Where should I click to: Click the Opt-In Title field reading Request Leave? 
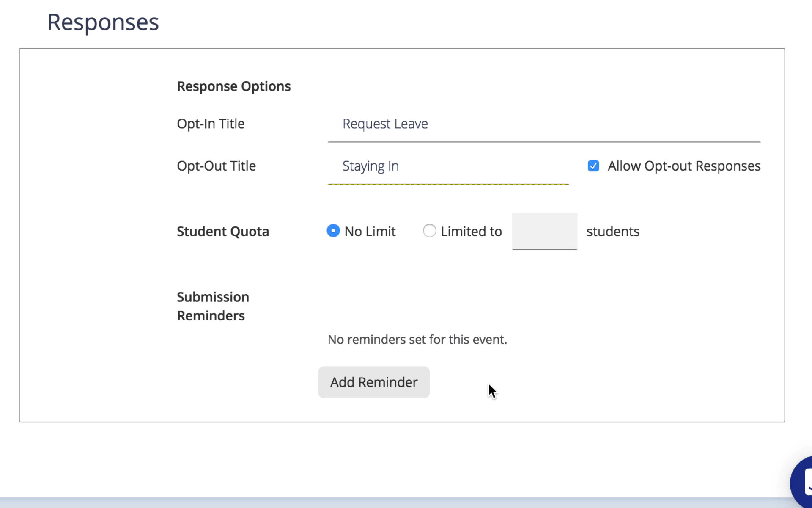coord(544,124)
